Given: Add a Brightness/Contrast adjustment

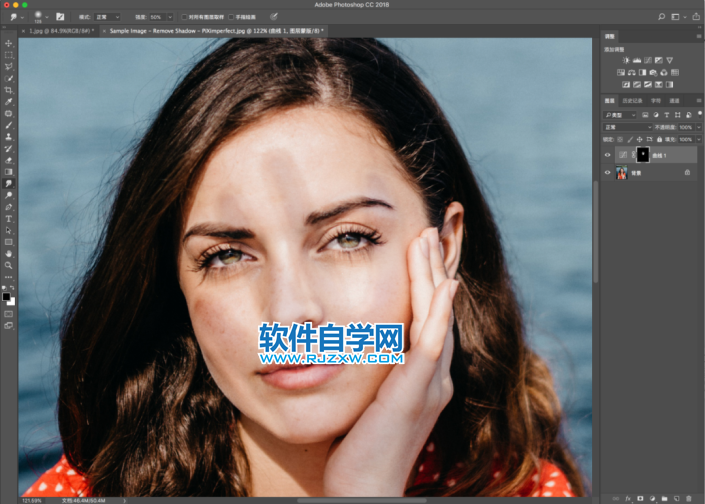Looking at the screenshot, I should (x=626, y=60).
